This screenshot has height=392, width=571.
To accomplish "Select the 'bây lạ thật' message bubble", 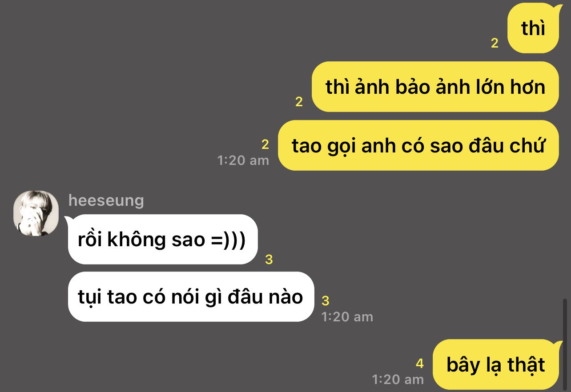I will pos(496,364).
